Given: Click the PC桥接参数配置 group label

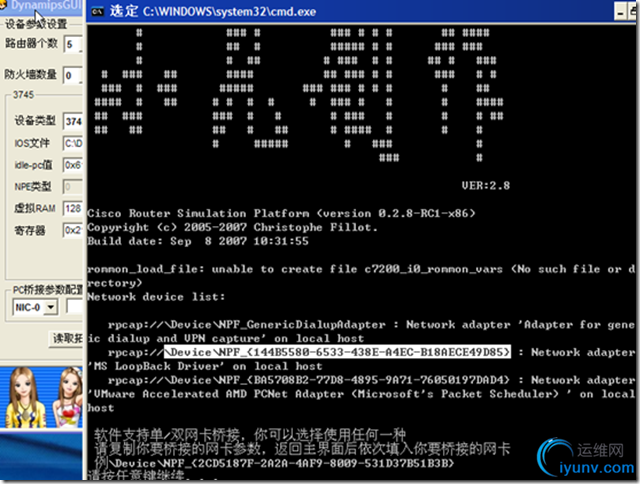Looking at the screenshot, I should coord(48,290).
